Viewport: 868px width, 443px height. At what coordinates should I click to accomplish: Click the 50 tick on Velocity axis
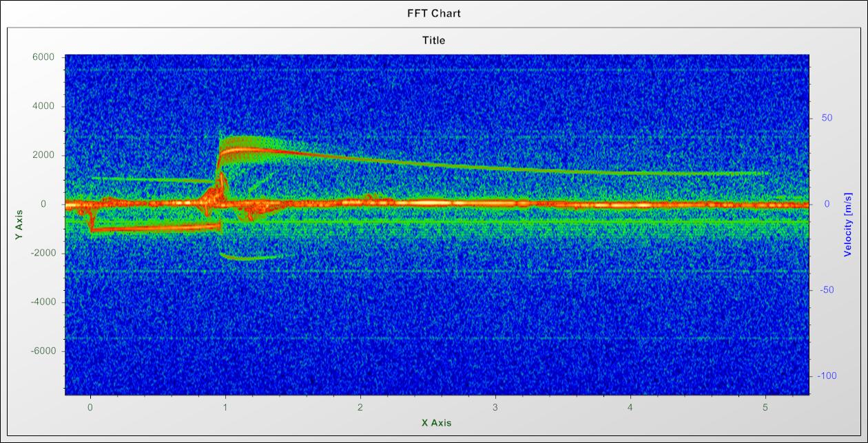click(827, 118)
